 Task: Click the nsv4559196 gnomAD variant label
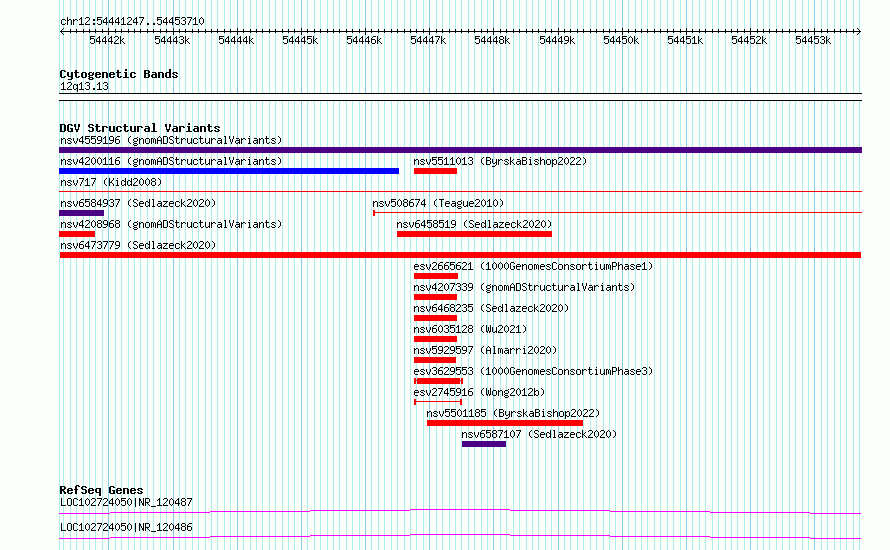(171, 140)
